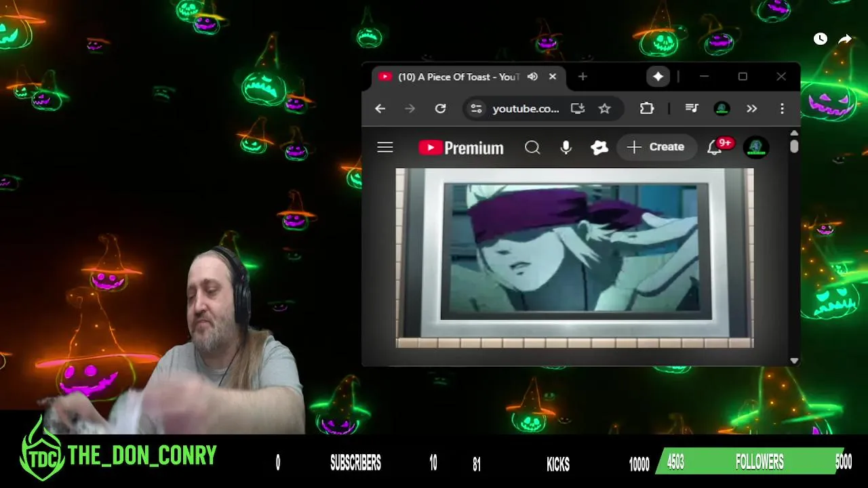
Task: Click install app icon in address bar
Action: point(578,108)
